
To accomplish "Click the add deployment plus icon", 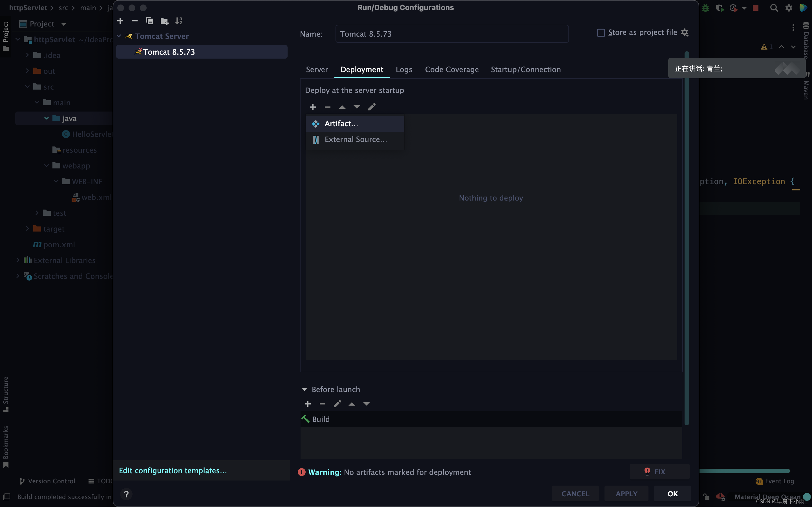I will click(313, 107).
